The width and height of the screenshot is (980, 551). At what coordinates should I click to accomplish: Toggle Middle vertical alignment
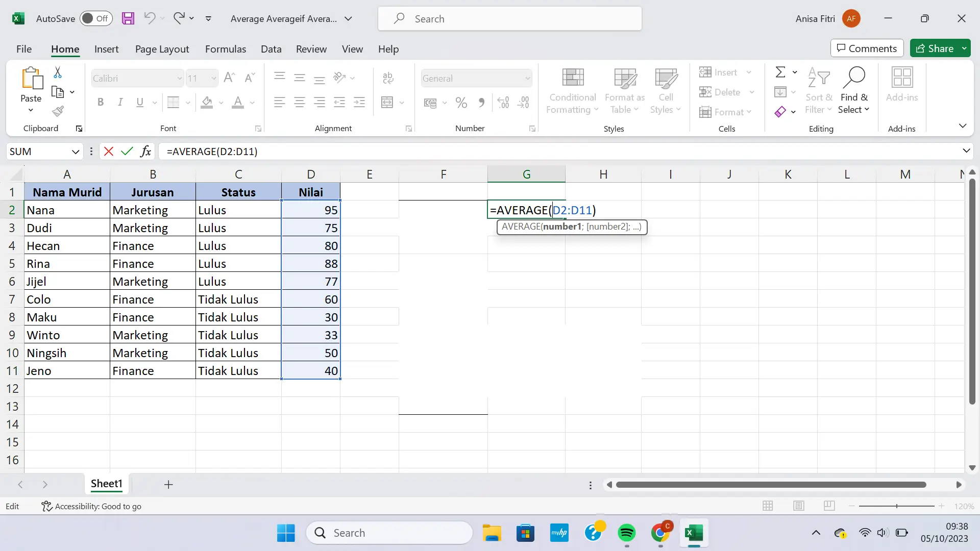[x=300, y=78]
